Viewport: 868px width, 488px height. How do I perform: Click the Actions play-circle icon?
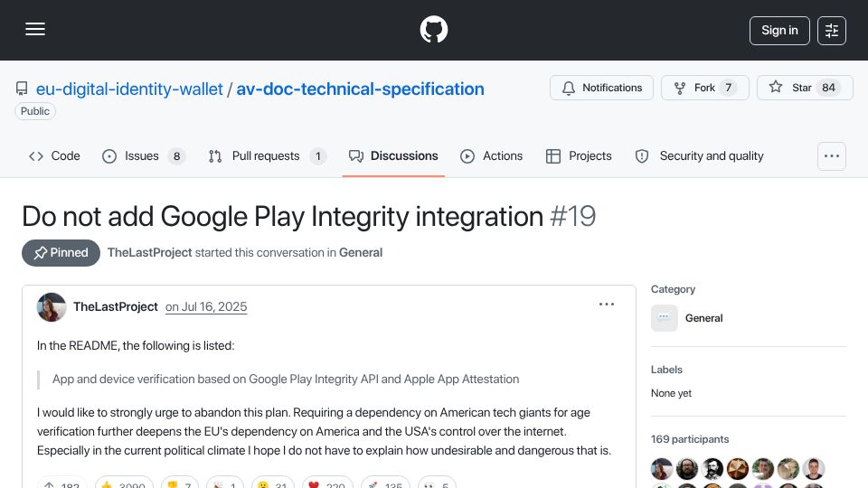pos(467,156)
